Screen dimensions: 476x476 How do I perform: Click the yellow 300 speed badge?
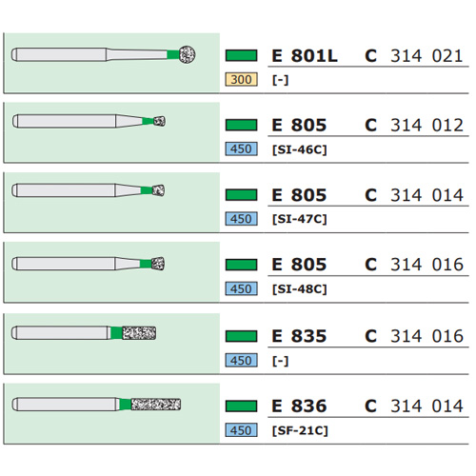pos(241,79)
